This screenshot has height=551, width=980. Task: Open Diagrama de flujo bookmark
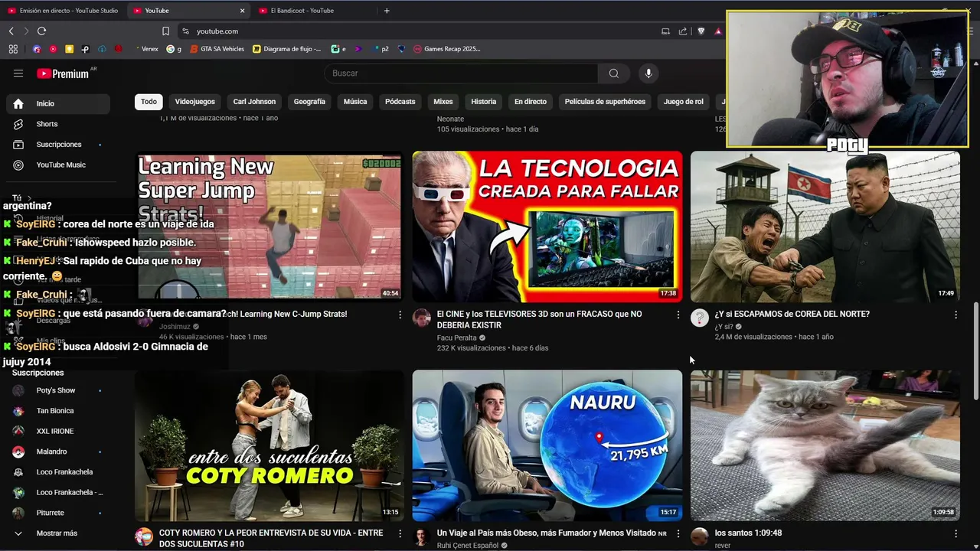click(x=286, y=49)
